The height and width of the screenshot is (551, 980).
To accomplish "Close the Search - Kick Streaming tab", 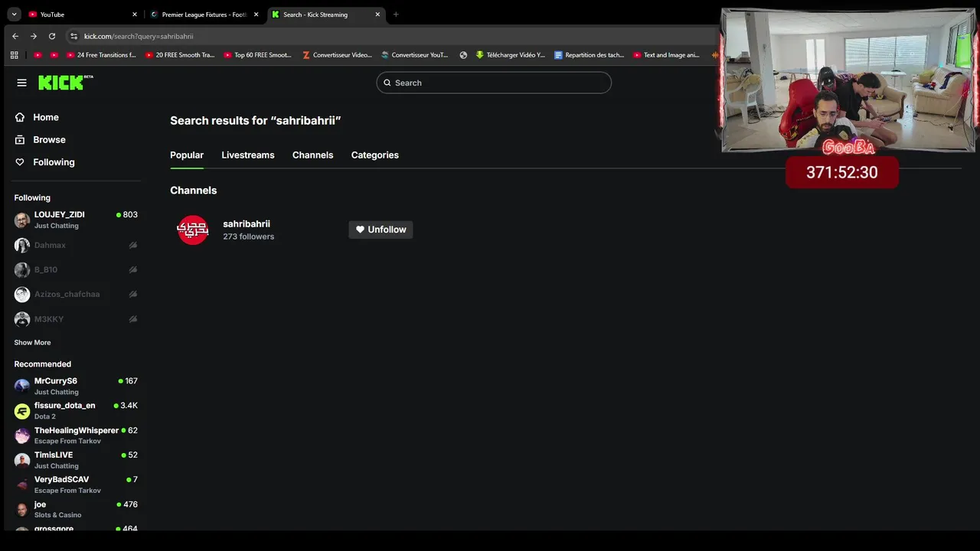I will coord(377,15).
